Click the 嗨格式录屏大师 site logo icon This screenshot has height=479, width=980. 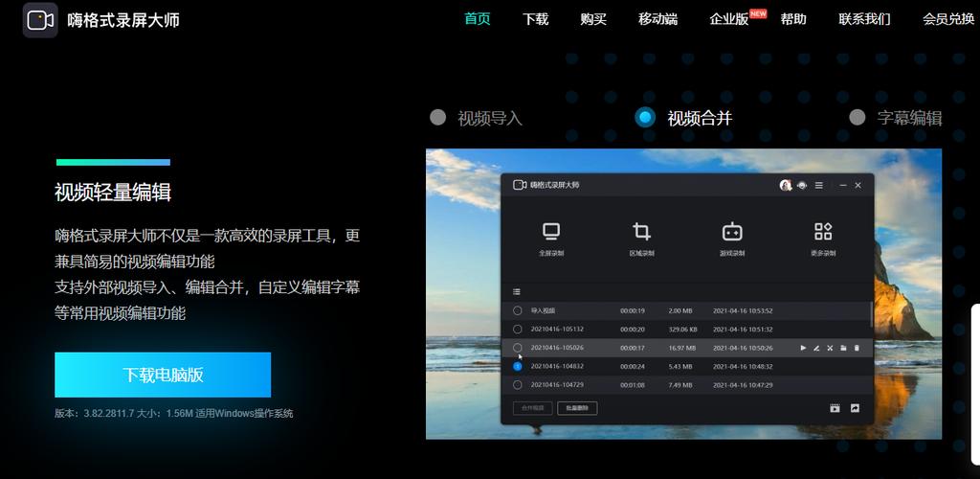click(40, 20)
